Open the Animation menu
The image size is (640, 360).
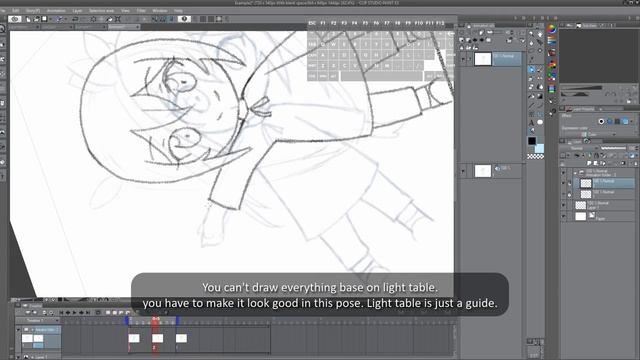coord(56,11)
